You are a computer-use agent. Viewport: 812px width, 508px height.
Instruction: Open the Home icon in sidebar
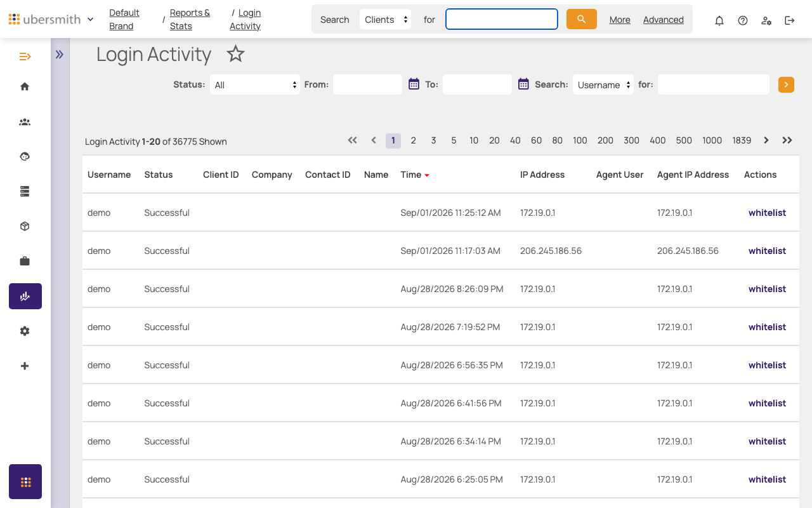(x=25, y=86)
